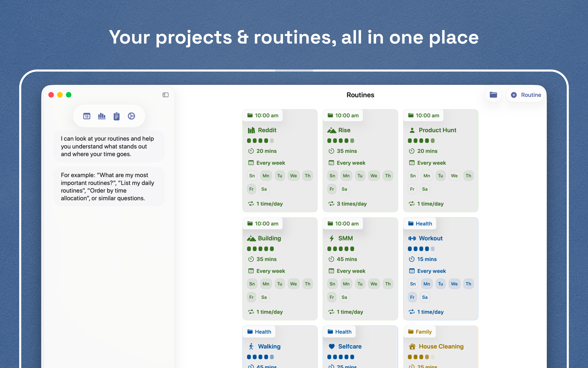
Task: Open the statistics bar chart icon
Action: pos(101,116)
